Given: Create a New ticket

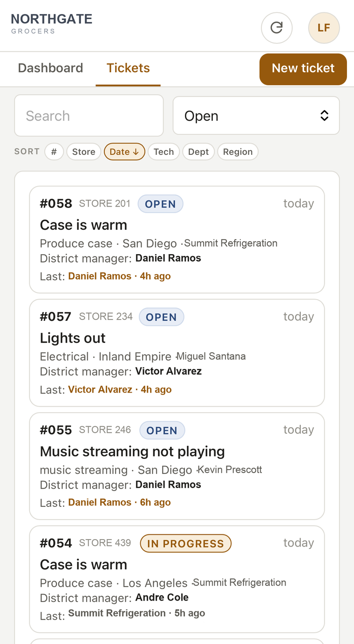Looking at the screenshot, I should [x=303, y=69].
